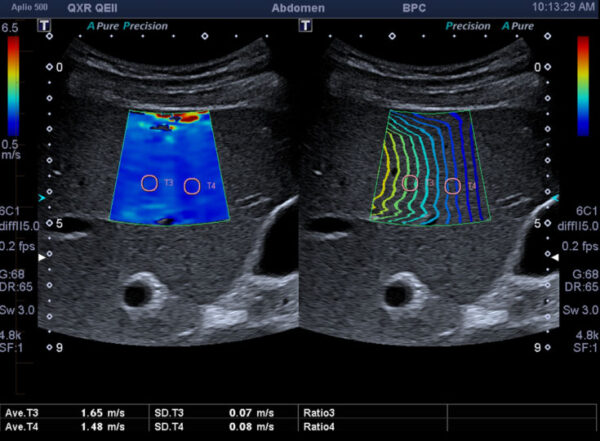Click the G:68 gain setting on left
This screenshot has height=441, width=600.
[x=14, y=273]
